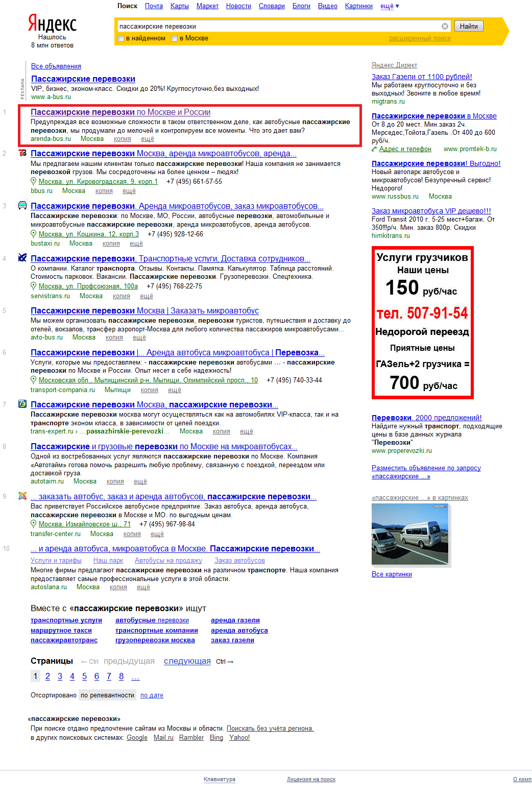Image resolution: width=532 pixels, height=798 pixels.
Task: Enable the 'в Москве' checkbox
Action: (175, 38)
